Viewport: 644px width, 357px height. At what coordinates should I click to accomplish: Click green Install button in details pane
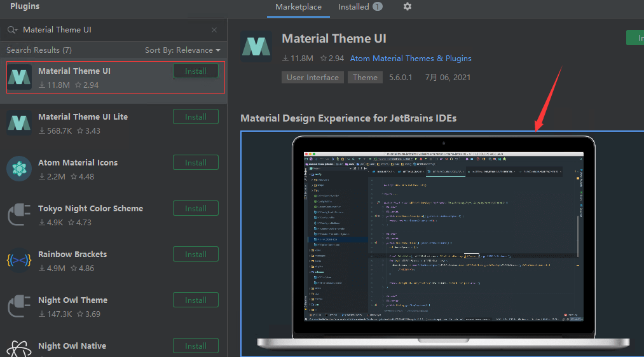point(635,38)
